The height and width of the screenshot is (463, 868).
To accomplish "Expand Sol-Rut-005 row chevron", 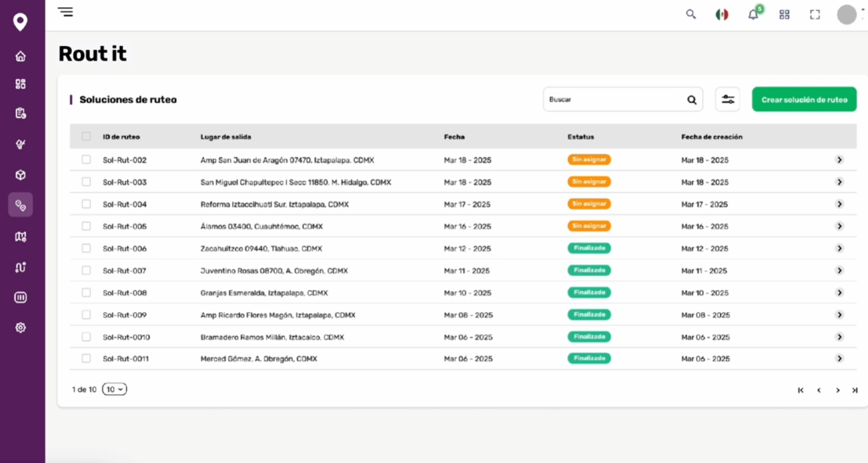I will click(x=839, y=226).
